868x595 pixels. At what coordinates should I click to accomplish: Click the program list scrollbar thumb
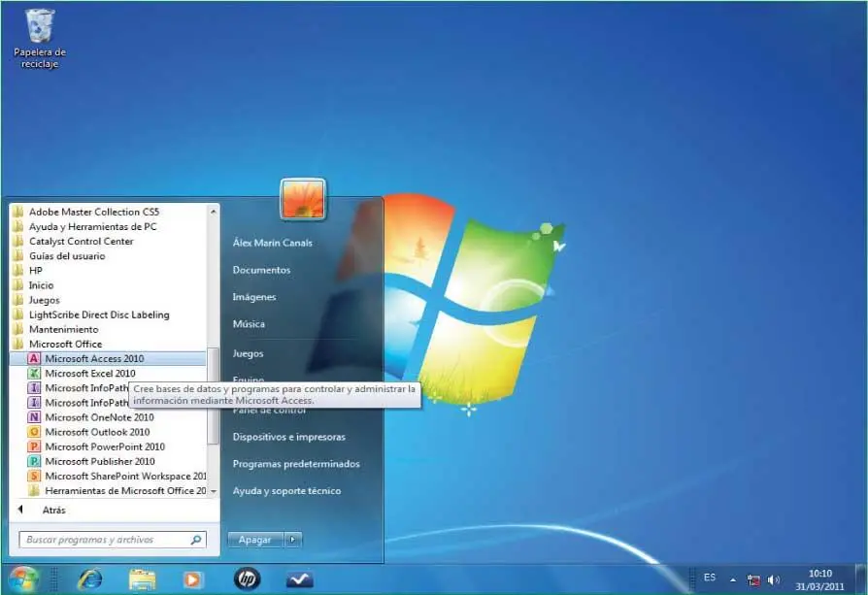point(214,395)
